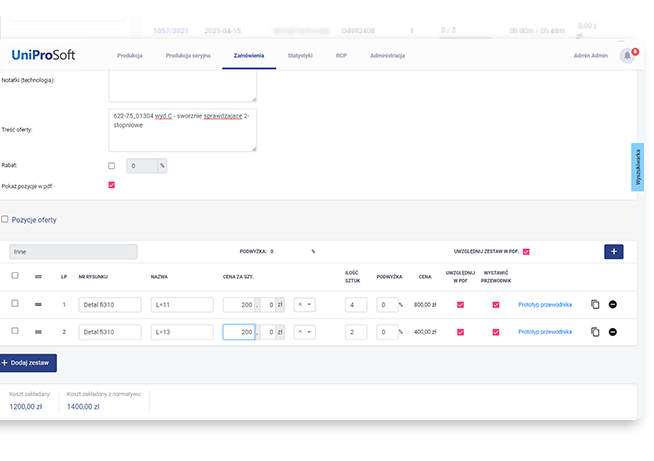The width and height of the screenshot is (654, 461).
Task: Open currency dropdown in row 1
Action: pos(305,304)
